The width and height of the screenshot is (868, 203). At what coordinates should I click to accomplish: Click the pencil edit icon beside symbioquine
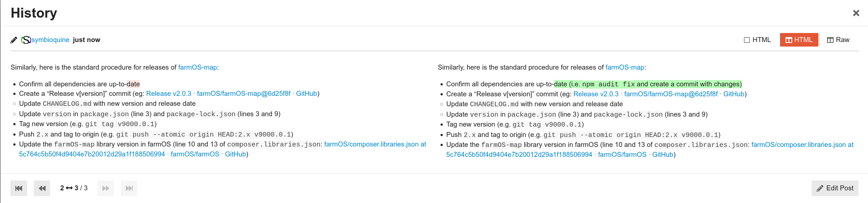click(14, 40)
